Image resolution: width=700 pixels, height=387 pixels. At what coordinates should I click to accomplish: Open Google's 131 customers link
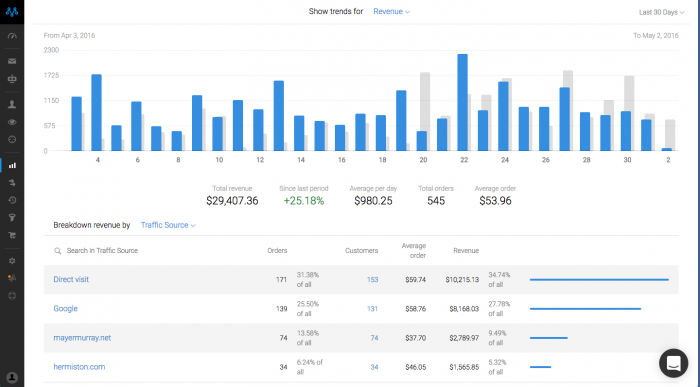pos(372,308)
